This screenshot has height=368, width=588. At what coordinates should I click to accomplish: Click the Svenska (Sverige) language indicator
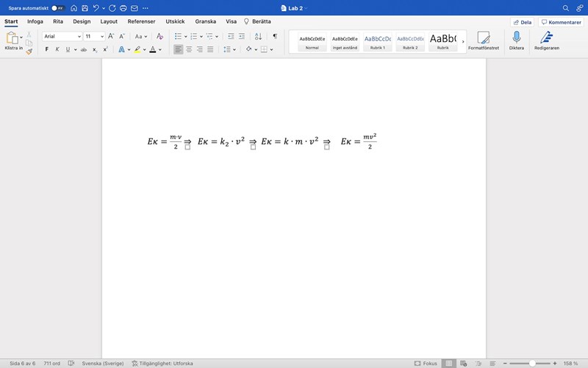(102, 364)
